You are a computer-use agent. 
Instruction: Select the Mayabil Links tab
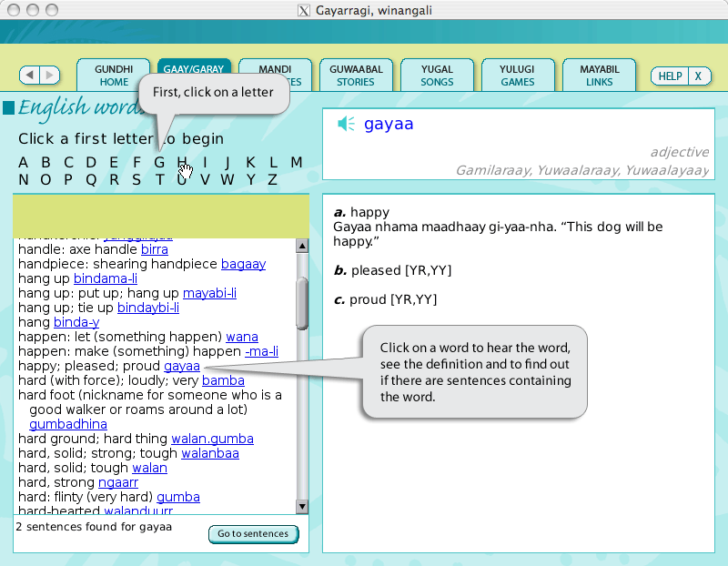click(599, 76)
